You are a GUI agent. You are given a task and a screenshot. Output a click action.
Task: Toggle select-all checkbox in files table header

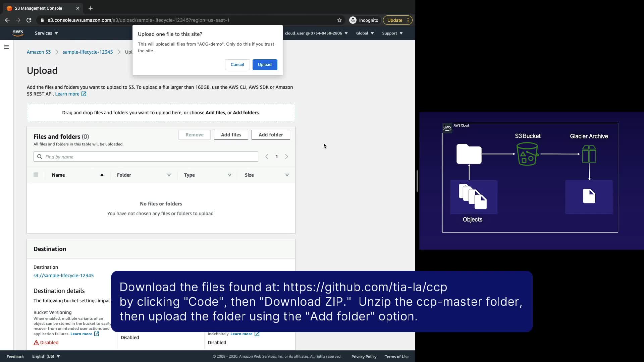coord(36,175)
